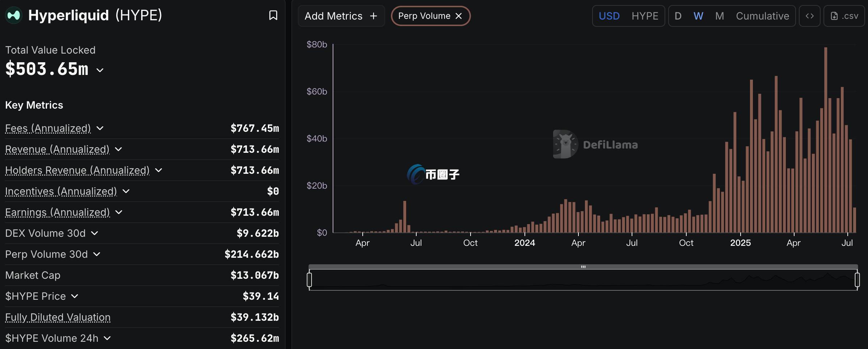The width and height of the screenshot is (868, 349).
Task: Expand Earnings (Annualized) details
Action: tap(119, 212)
